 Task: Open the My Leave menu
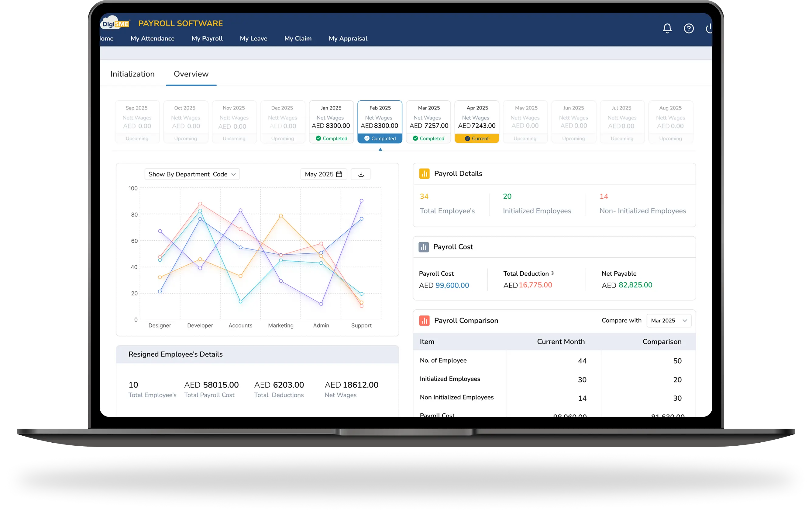click(x=253, y=38)
